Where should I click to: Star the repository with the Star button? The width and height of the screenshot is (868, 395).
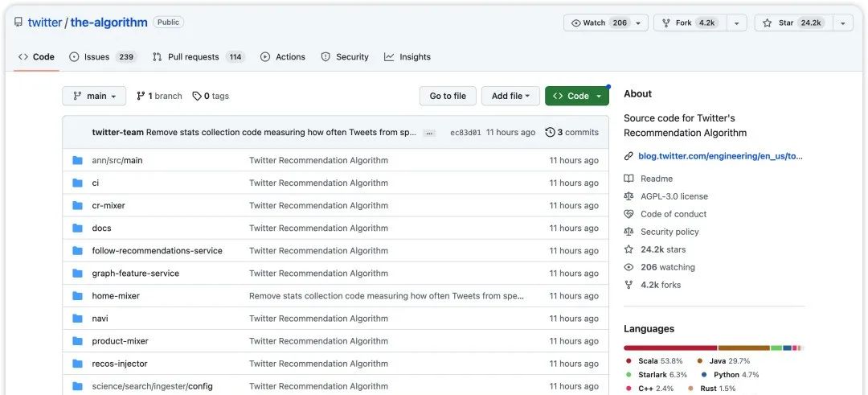click(794, 23)
